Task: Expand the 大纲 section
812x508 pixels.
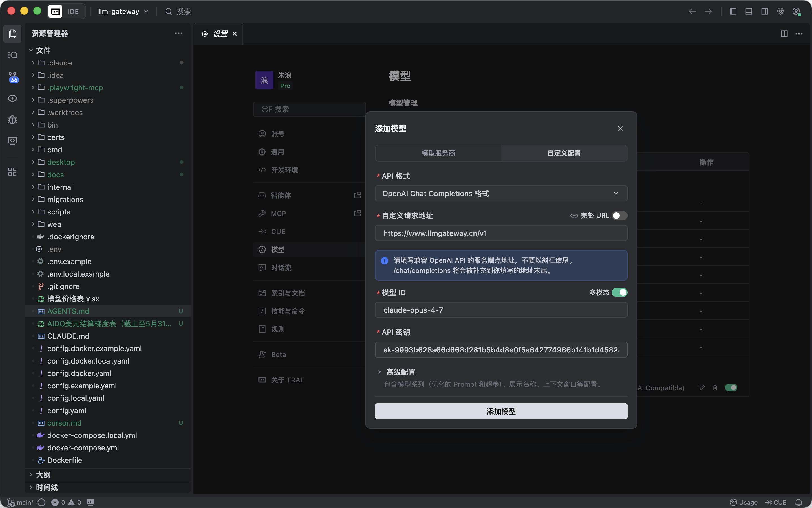Action: point(107,475)
